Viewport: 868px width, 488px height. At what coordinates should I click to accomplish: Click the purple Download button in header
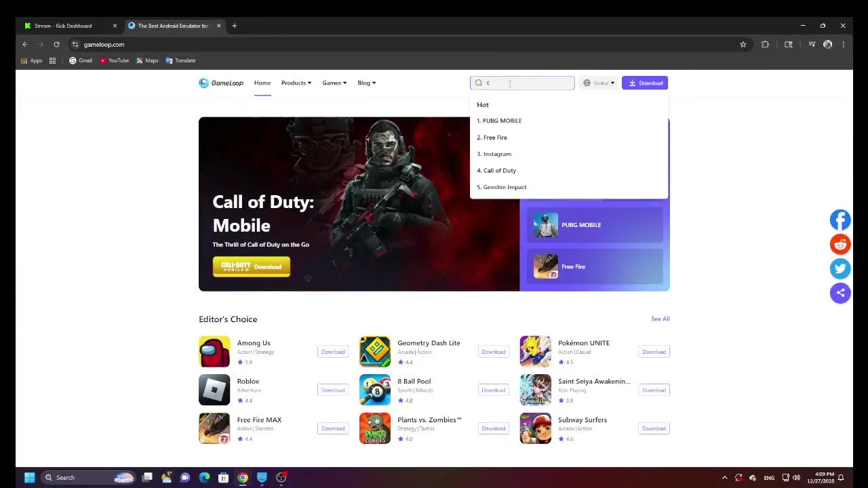pos(645,83)
